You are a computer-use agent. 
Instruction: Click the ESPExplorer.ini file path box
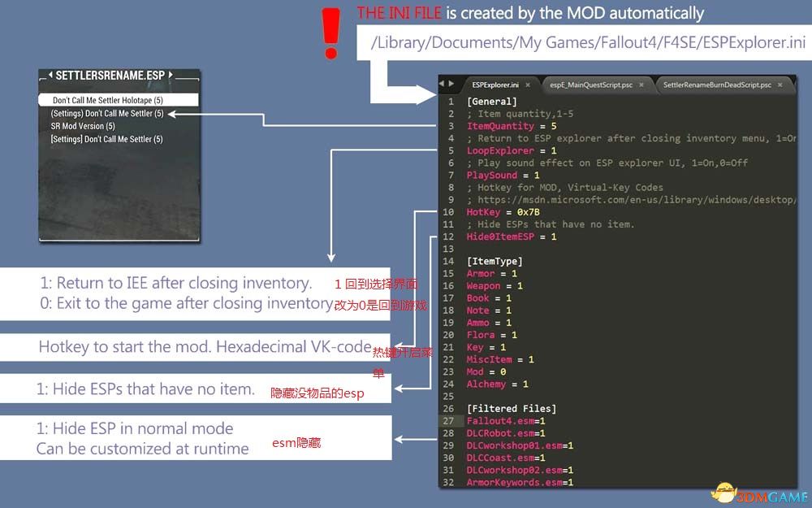pyautogui.click(x=581, y=43)
